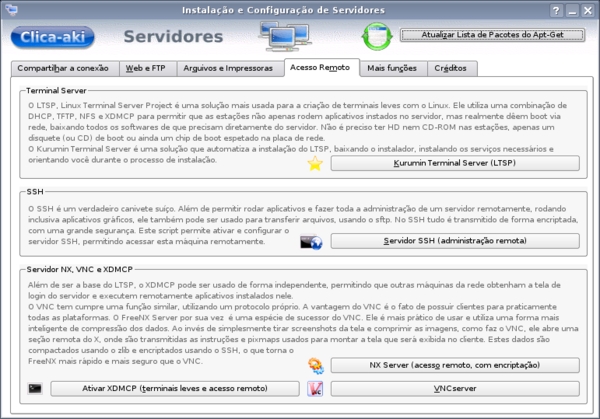Click the VNCserver button

pos(455,389)
